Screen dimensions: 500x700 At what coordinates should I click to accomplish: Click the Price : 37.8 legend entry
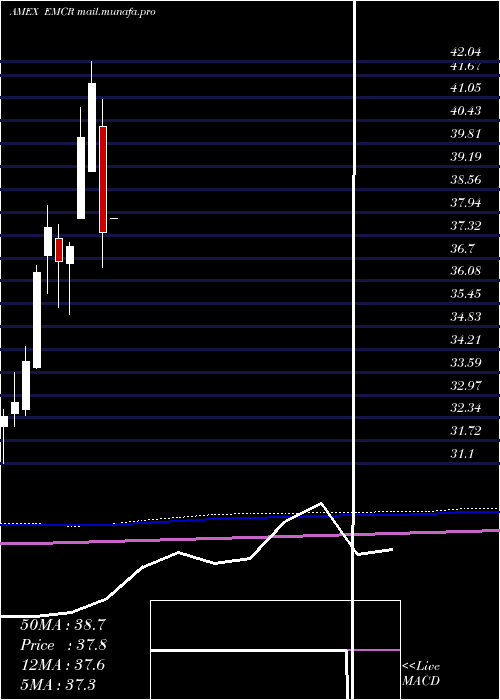pos(63,645)
